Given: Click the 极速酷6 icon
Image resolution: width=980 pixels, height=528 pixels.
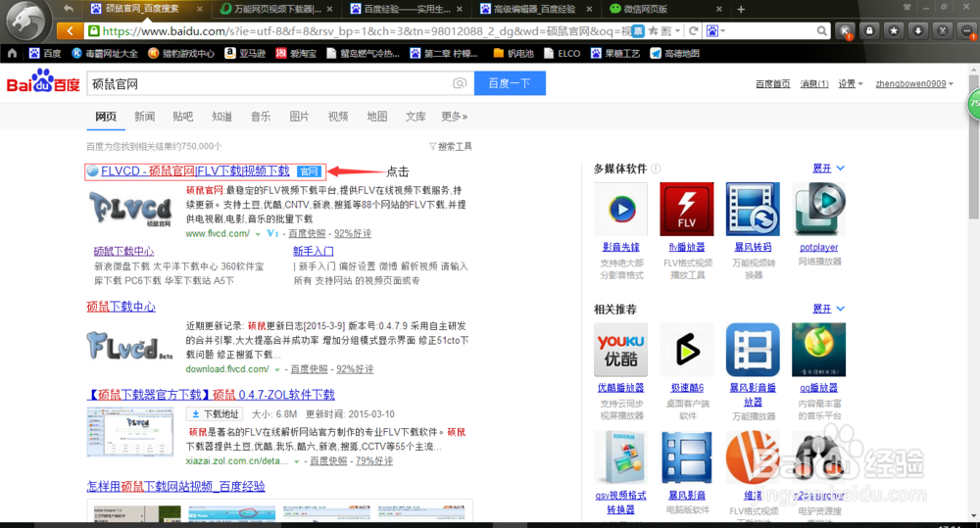Looking at the screenshot, I should pyautogui.click(x=687, y=350).
